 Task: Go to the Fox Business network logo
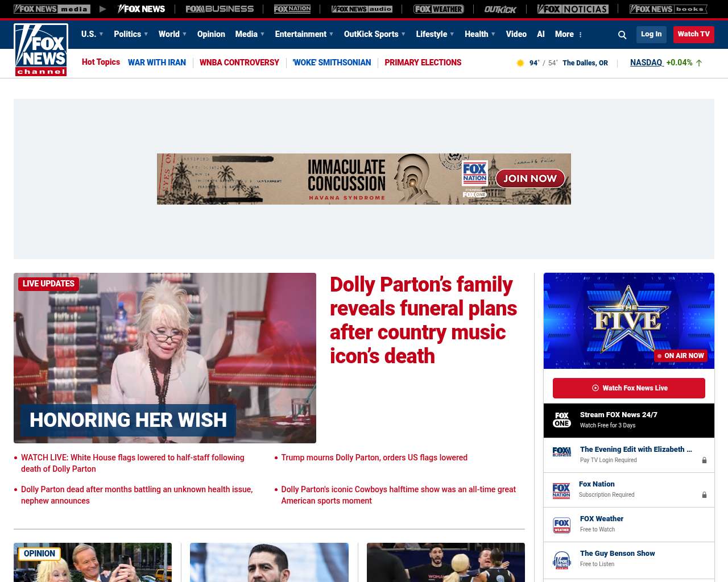(220, 9)
